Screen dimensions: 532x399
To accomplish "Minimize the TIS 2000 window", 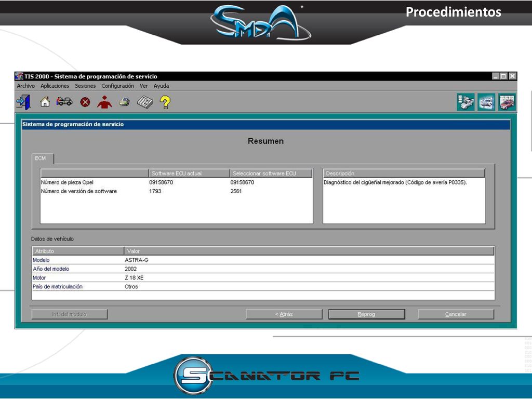I will tap(496, 76).
